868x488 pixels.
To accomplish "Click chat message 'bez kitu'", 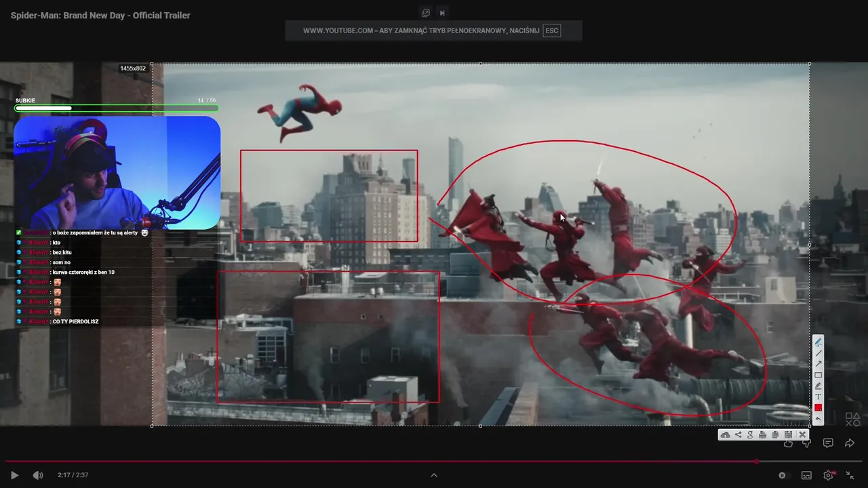I will 63,252.
